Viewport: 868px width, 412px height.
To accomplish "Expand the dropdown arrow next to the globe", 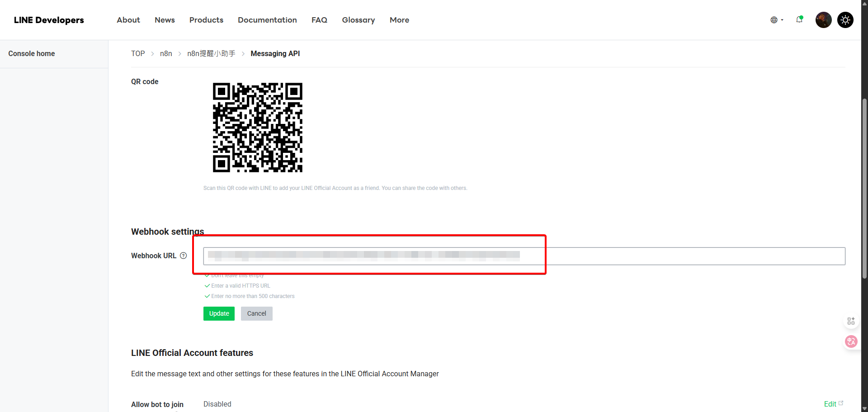I will pyautogui.click(x=782, y=20).
